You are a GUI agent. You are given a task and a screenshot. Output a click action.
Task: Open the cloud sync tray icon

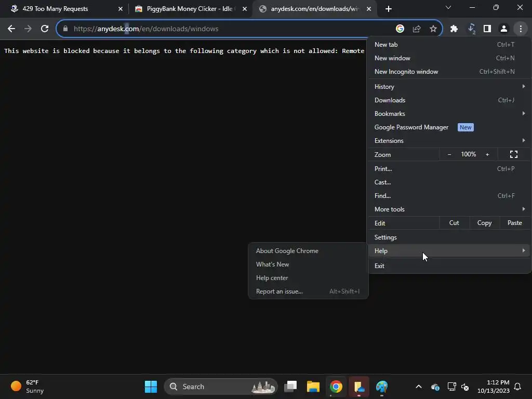435,387
